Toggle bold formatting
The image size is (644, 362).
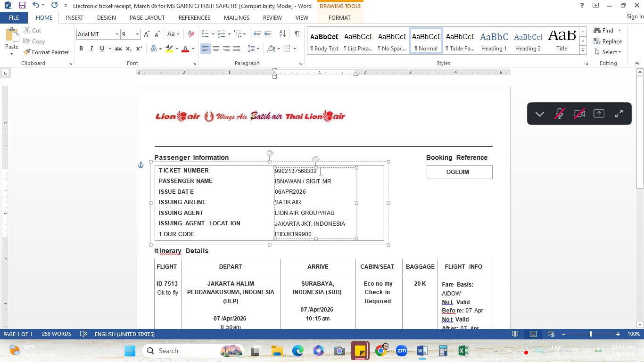pos(81,49)
